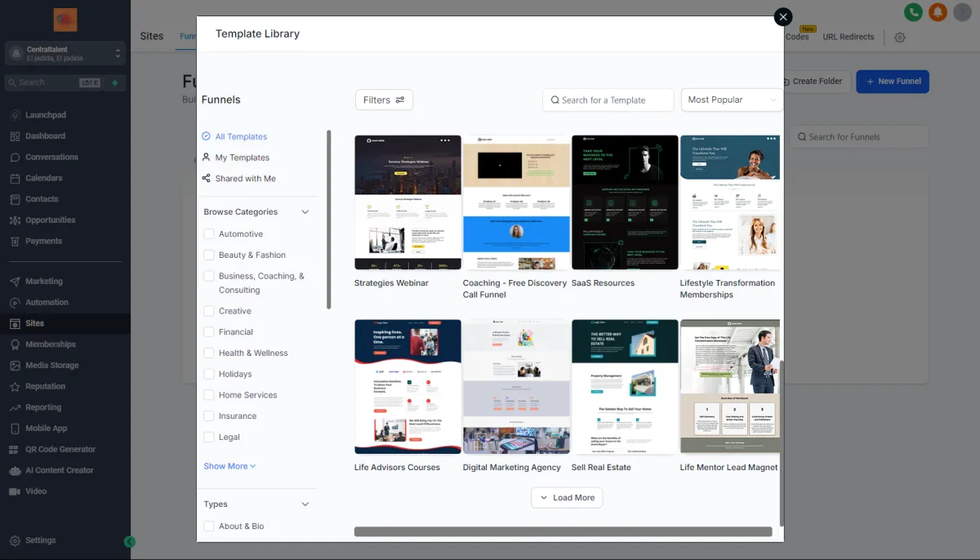Open Reputation star icon in sidebar
Image resolution: width=980 pixels, height=560 pixels.
click(x=16, y=387)
